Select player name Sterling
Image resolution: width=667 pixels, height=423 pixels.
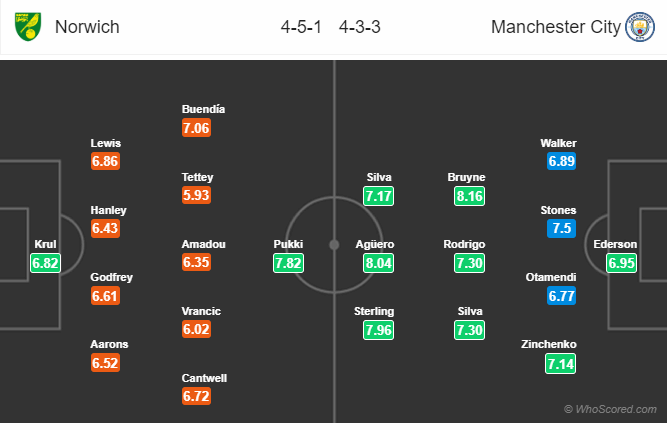[x=374, y=312]
